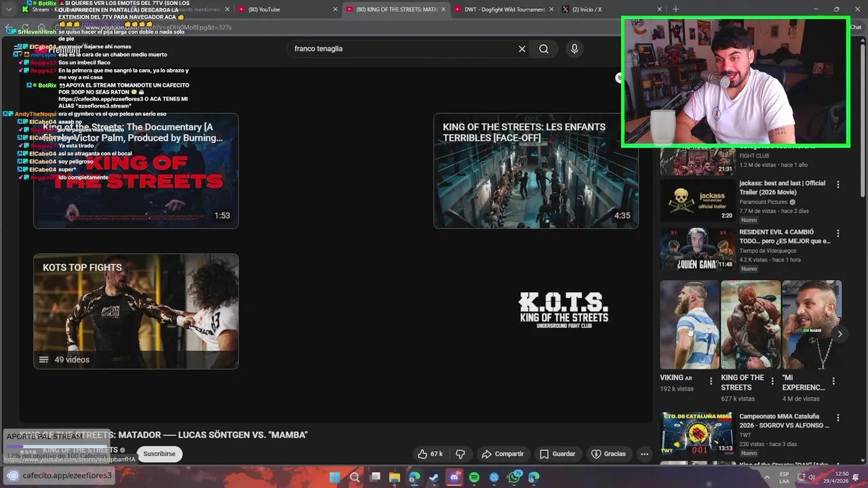This screenshot has width=868, height=488.
Task: Open KOTS TOP FIGHTS playlist card
Action: [x=136, y=311]
